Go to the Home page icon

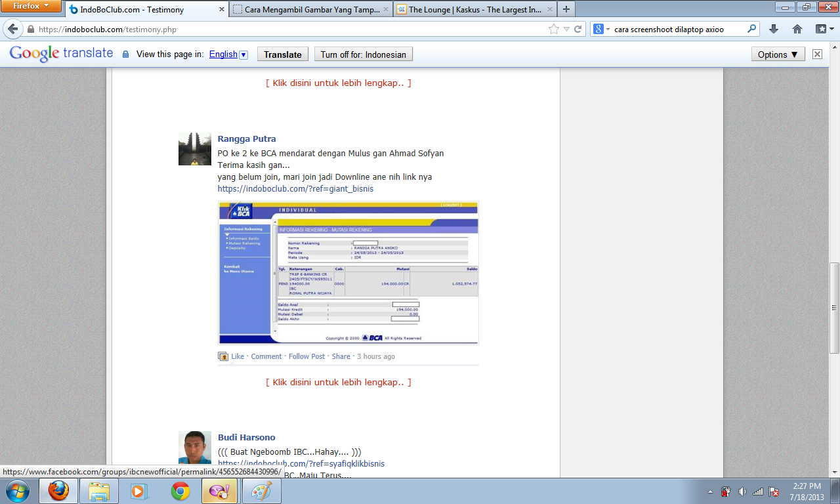pyautogui.click(x=797, y=29)
